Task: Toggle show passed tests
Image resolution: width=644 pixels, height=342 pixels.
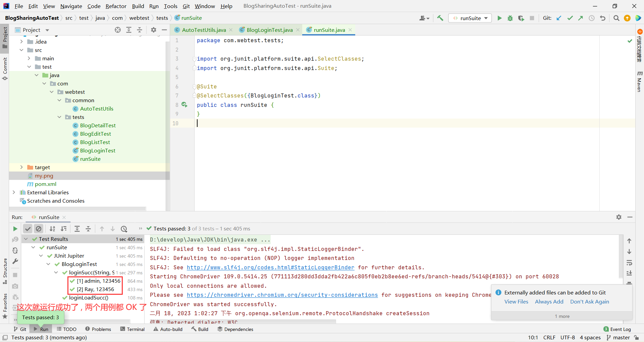Action: click(28, 229)
